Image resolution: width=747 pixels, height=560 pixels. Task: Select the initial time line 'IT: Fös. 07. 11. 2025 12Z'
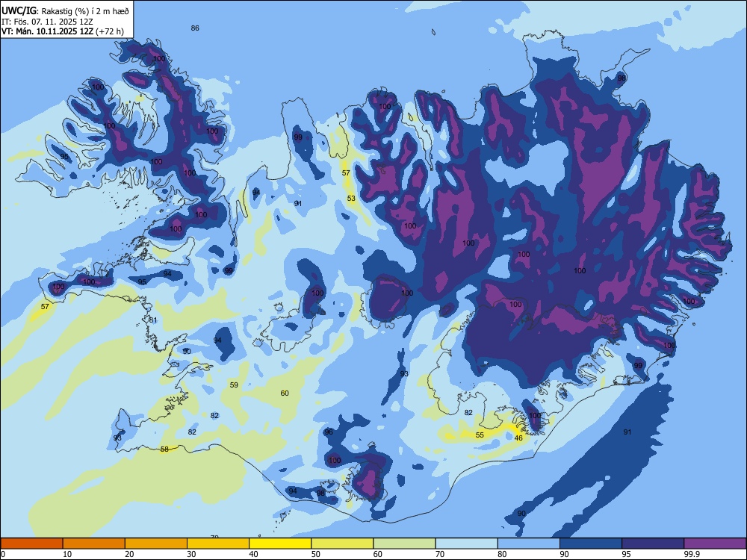click(47, 22)
